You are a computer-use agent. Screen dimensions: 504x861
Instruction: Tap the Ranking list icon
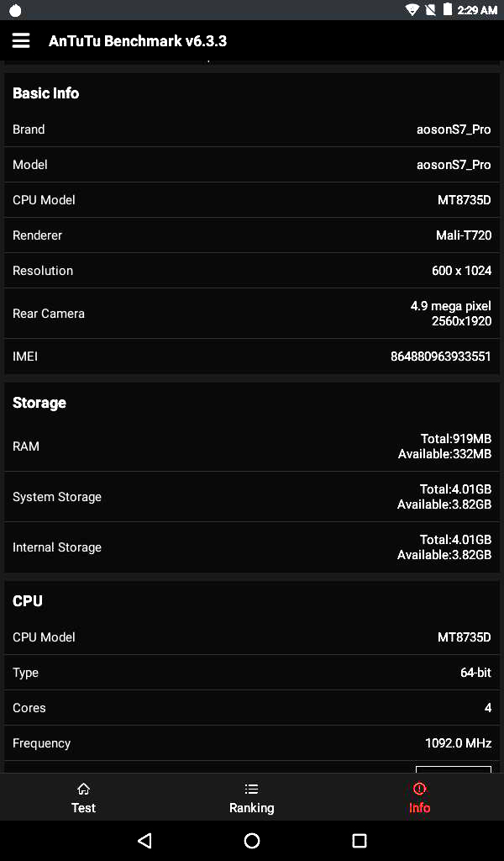click(251, 789)
